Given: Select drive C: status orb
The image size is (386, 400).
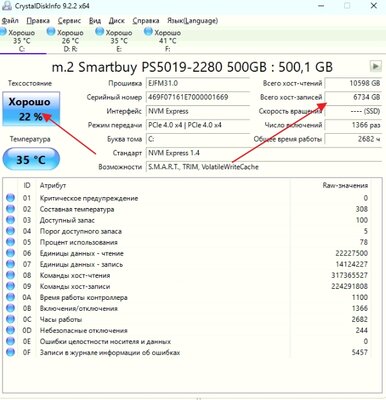Looking at the screenshot, I should tap(3, 32).
